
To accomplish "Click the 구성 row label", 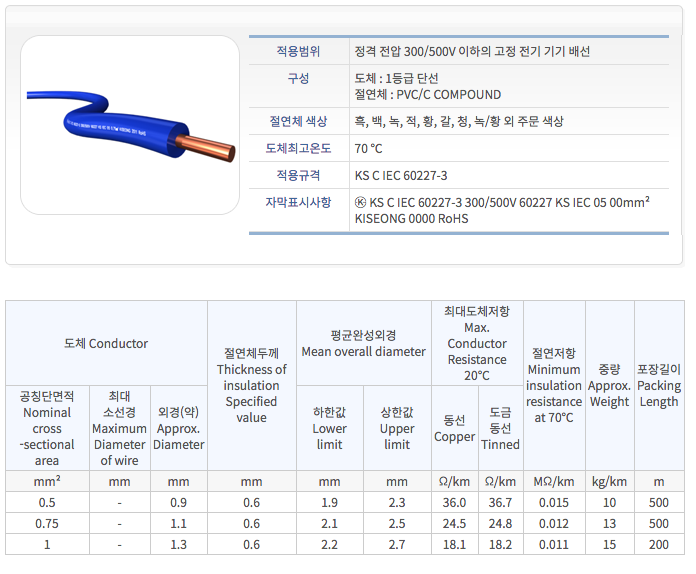I will click(298, 78).
